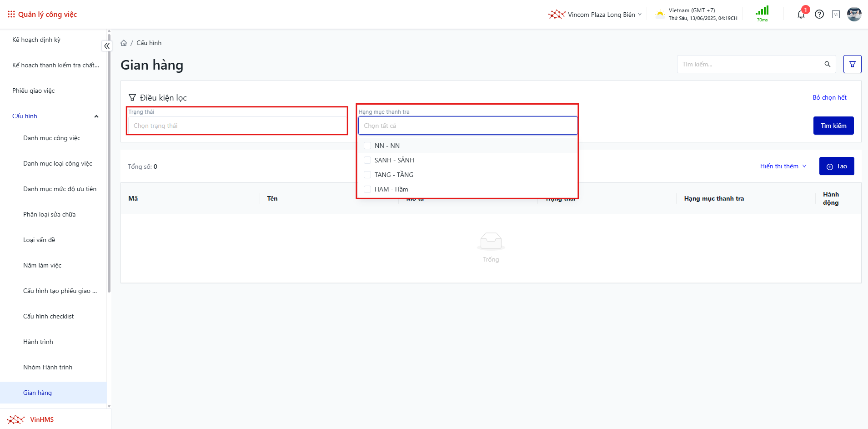868x429 pixels.
Task: Check the SANH - SẢNH option
Action: click(367, 160)
